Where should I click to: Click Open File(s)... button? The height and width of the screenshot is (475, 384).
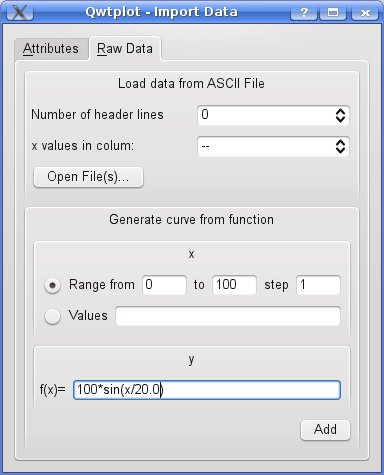pyautogui.click(x=88, y=177)
